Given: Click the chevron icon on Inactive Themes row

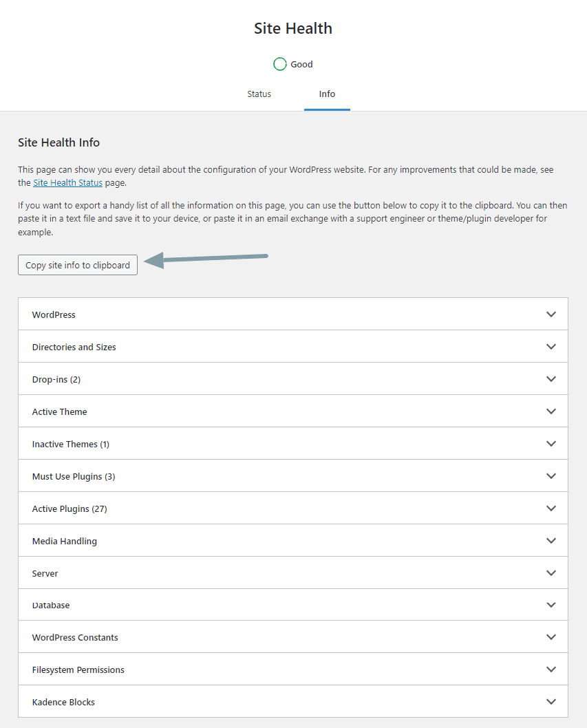Looking at the screenshot, I should click(551, 444).
